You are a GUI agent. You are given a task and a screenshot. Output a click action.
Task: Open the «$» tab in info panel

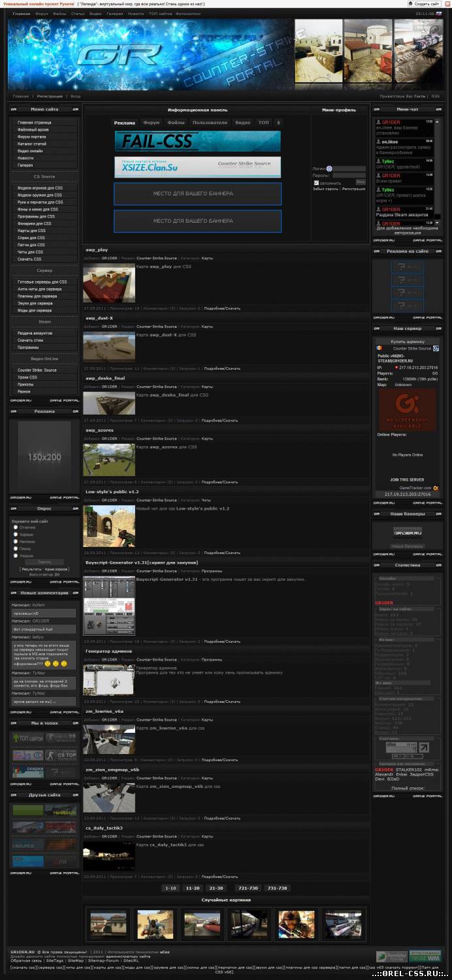[279, 123]
